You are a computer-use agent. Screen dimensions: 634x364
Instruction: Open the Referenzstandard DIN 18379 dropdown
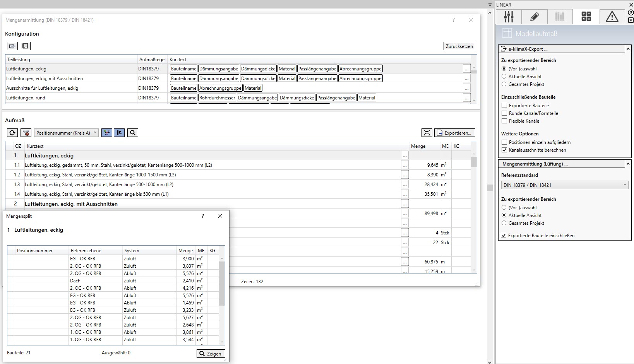564,185
